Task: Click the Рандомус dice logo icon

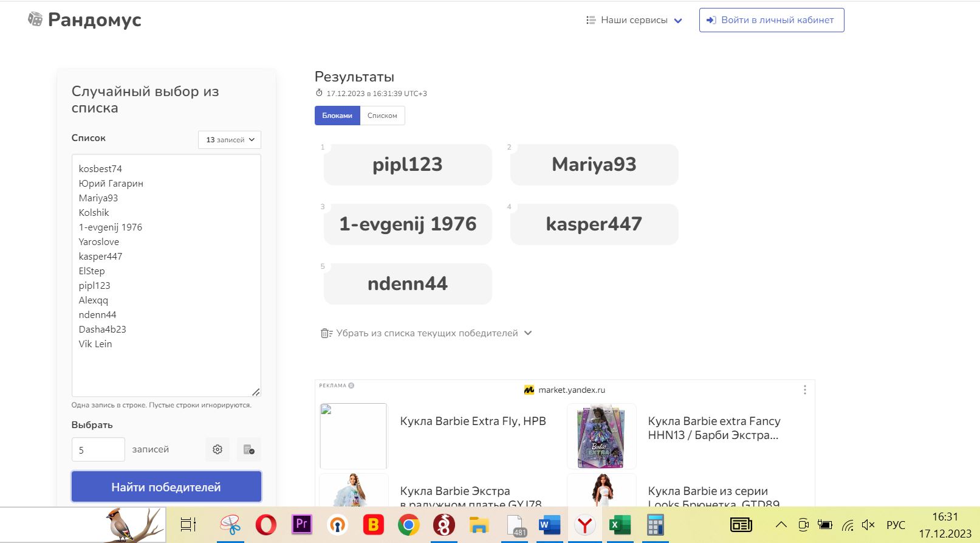Action: pos(35,19)
